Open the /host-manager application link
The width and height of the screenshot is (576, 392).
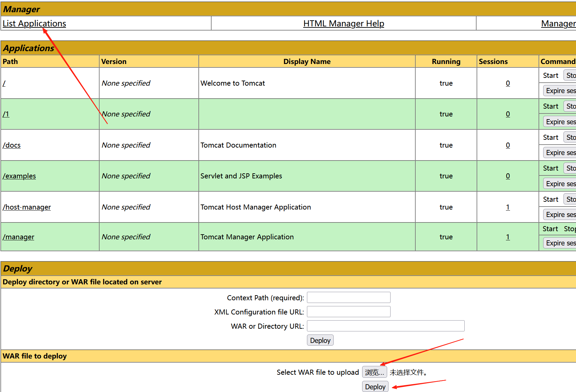pyautogui.click(x=27, y=207)
